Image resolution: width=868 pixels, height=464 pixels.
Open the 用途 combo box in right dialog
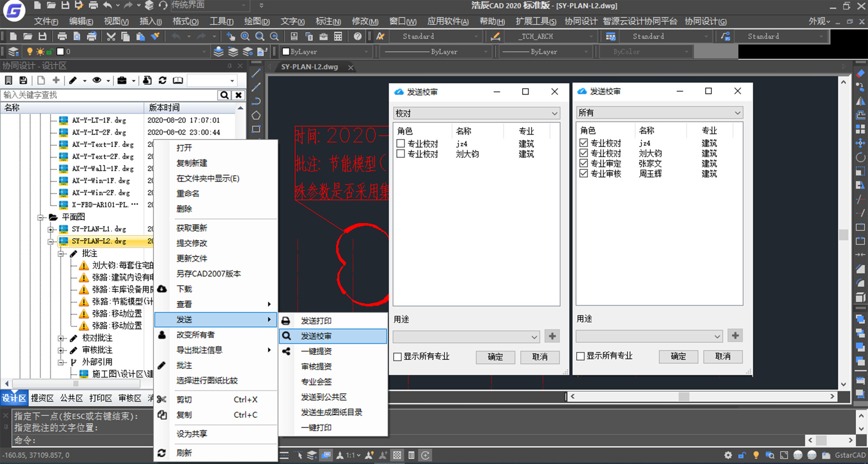click(649, 336)
